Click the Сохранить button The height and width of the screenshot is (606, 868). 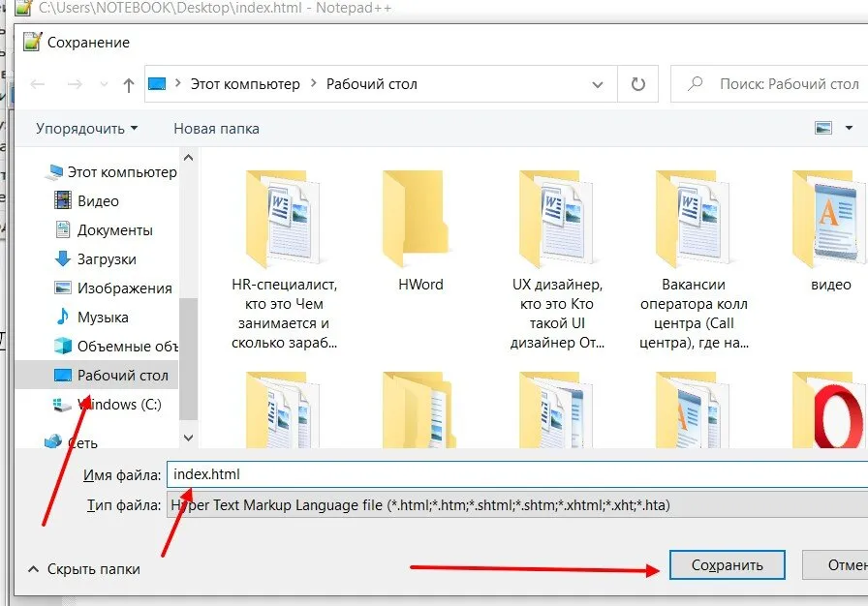click(x=727, y=564)
